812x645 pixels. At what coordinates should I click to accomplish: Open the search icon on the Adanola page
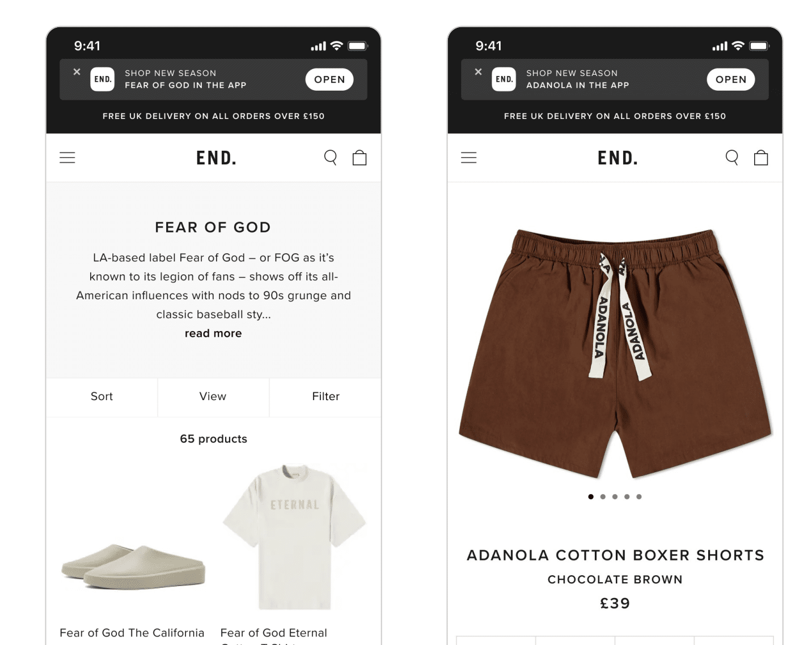coord(731,158)
